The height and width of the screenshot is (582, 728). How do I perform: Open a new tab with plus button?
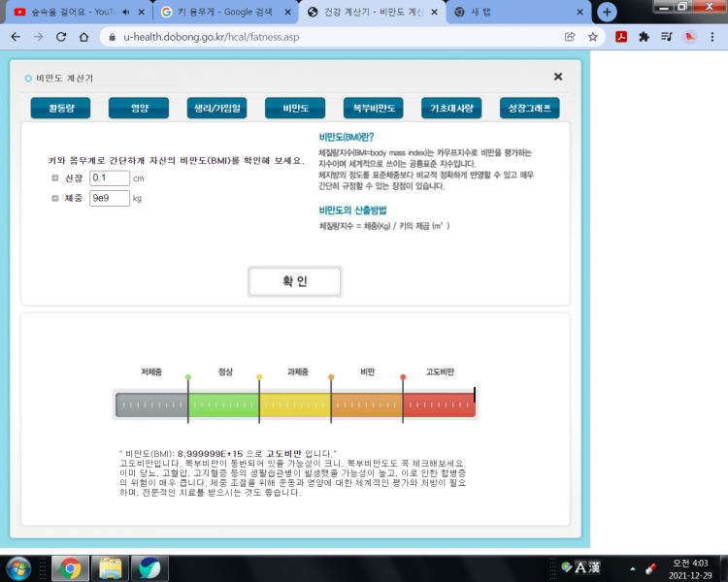click(607, 12)
